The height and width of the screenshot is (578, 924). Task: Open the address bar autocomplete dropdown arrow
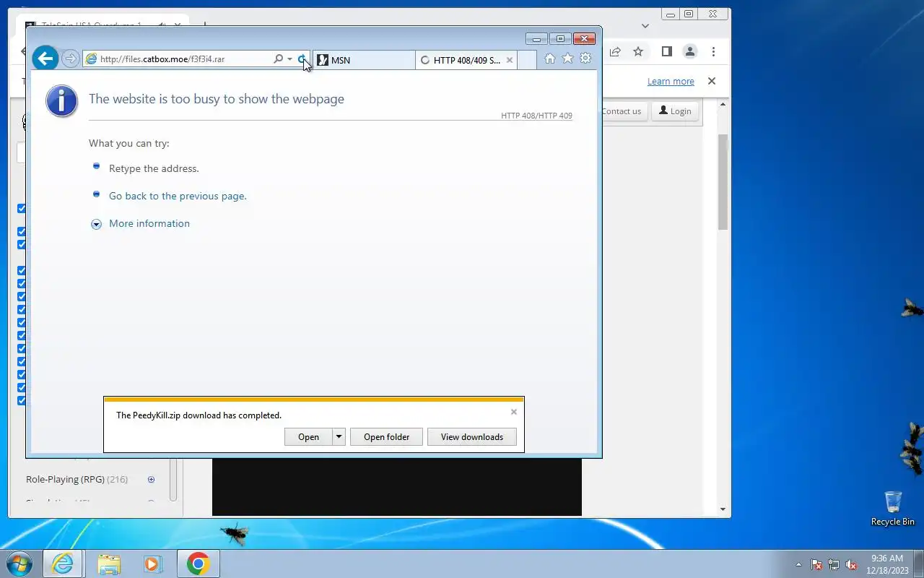click(x=289, y=59)
